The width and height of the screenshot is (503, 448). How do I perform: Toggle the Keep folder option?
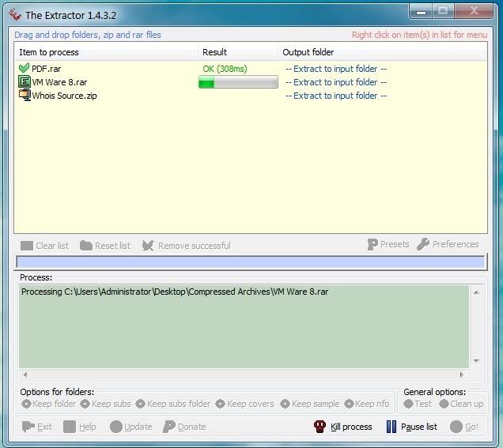(x=49, y=404)
